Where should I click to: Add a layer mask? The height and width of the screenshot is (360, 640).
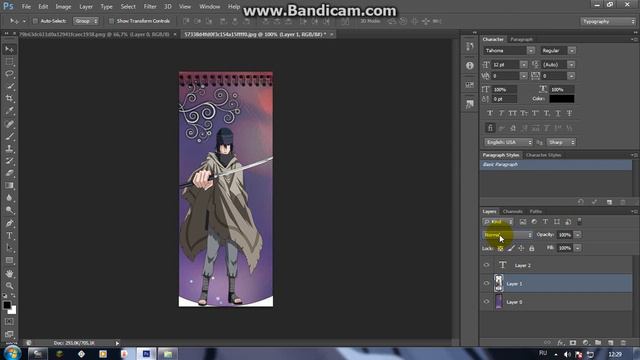[573, 342]
